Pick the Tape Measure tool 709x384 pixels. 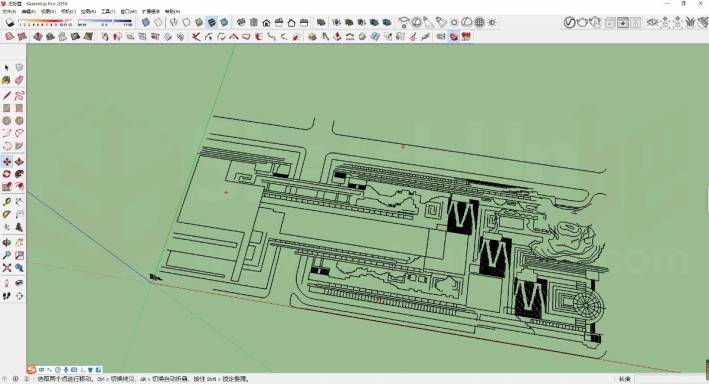click(x=6, y=202)
